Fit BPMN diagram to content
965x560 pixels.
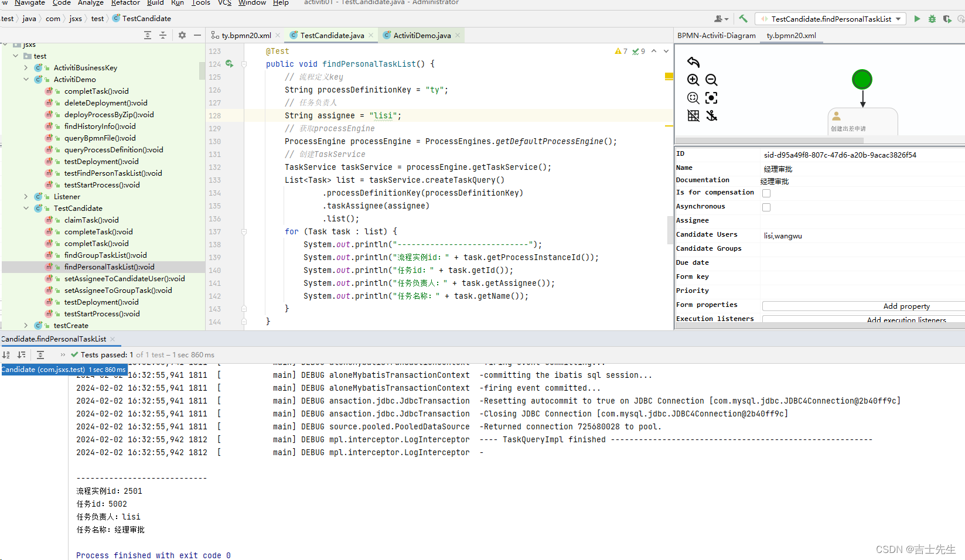tap(711, 98)
